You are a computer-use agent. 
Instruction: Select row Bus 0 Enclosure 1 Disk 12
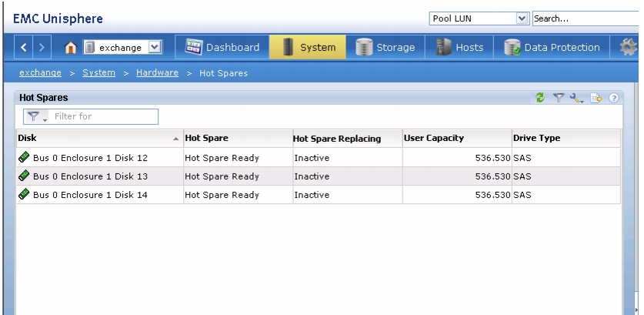(x=319, y=157)
